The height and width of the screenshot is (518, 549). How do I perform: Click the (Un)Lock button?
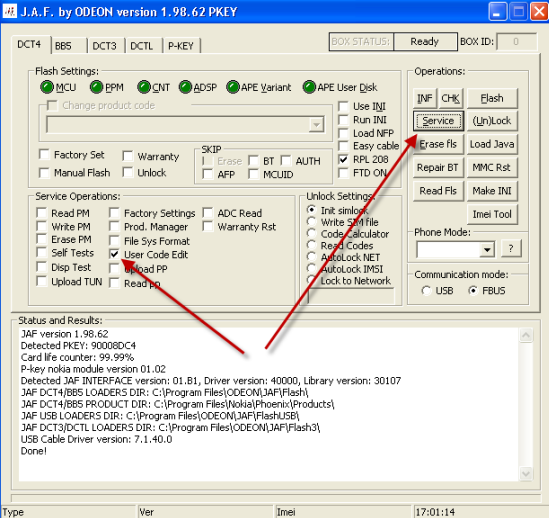coord(492,121)
